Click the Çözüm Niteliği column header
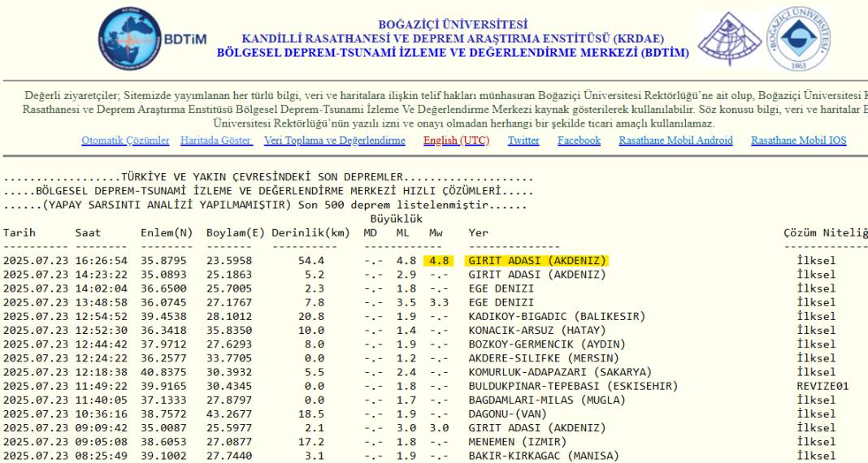Screen dimensions: 868x463 pyautogui.click(x=826, y=233)
